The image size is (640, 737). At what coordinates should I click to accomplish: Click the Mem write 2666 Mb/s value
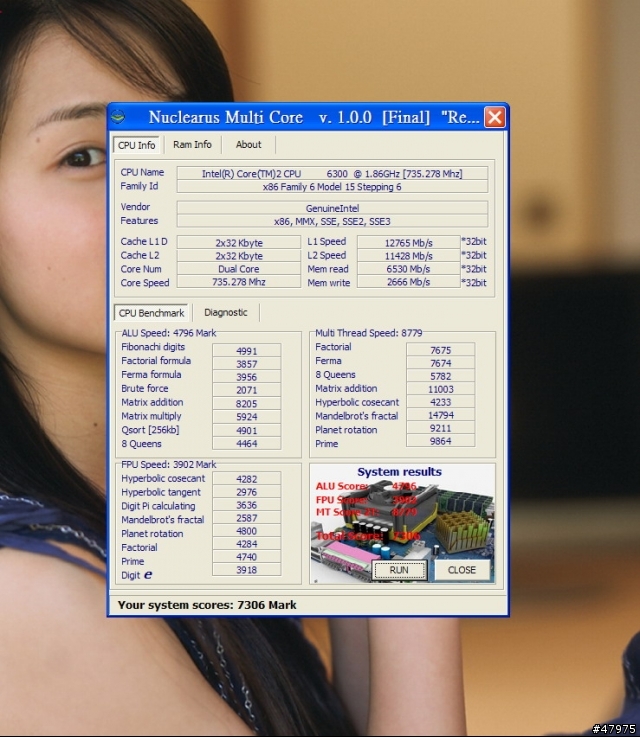(x=408, y=282)
